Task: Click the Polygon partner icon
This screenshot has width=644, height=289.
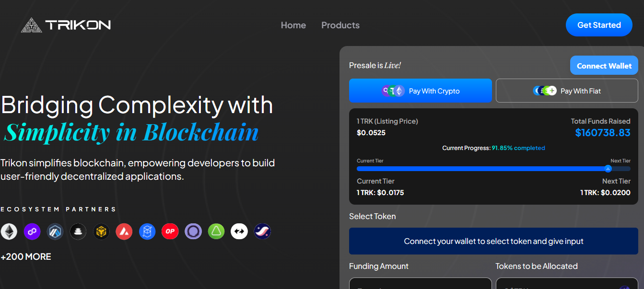Action: click(32, 232)
